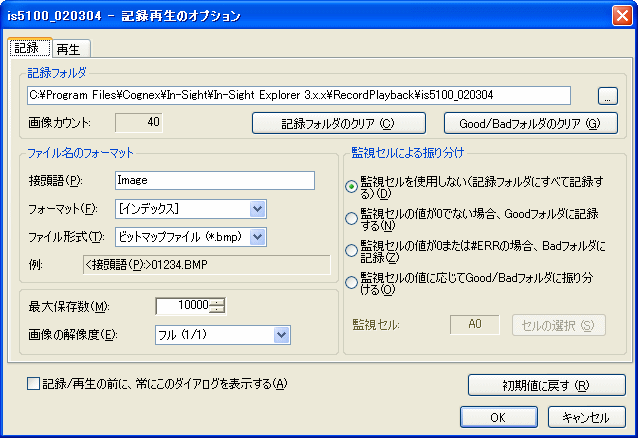Viewport: 638px width, 438px height.
Task: Enable 常にこのダイアログを表示する checkbox
Action: [34, 384]
